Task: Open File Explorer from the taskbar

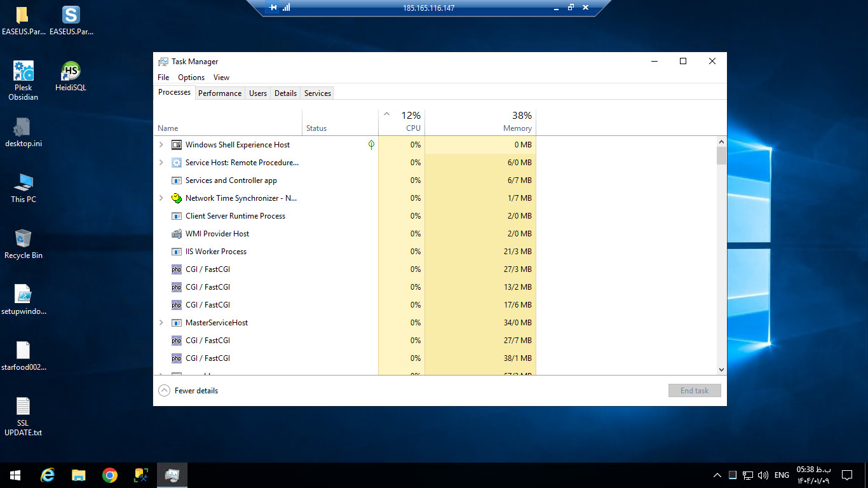Action: pos(78,475)
